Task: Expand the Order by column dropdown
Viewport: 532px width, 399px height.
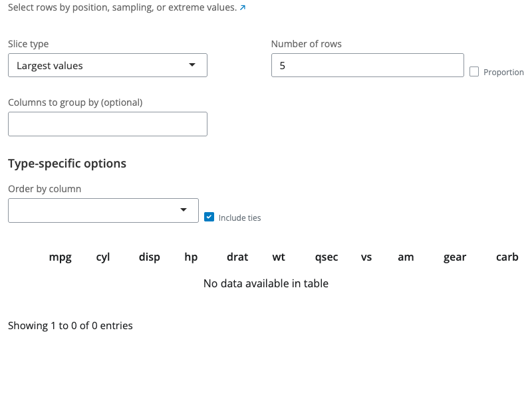Action: 103,210
